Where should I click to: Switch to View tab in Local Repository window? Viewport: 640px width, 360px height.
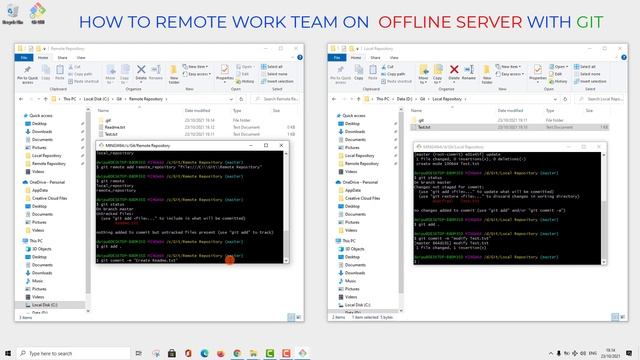[x=394, y=58]
